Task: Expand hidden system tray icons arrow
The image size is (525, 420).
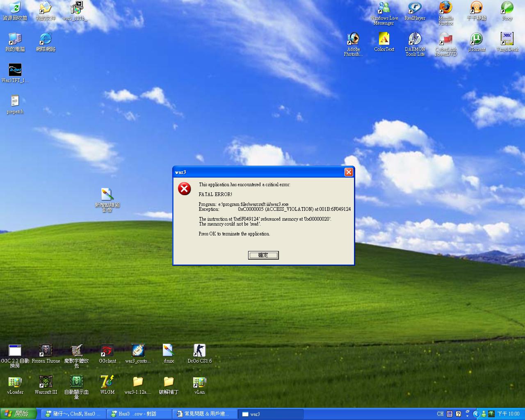Action: [x=476, y=414]
